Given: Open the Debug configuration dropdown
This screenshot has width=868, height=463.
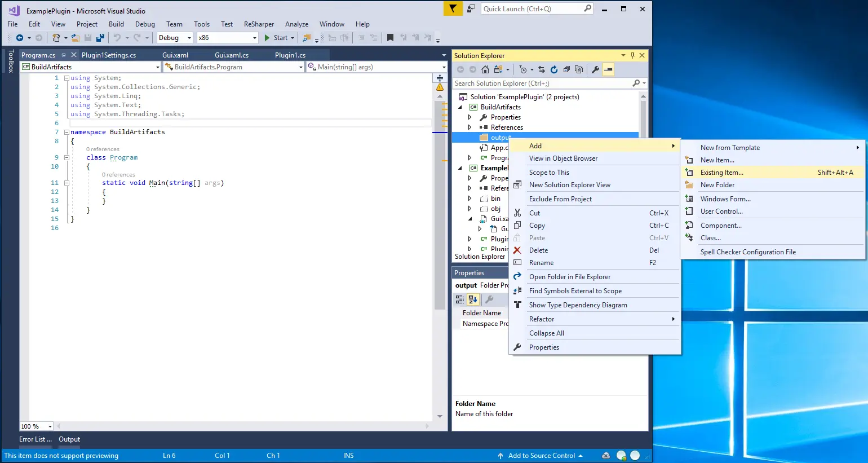Looking at the screenshot, I should coord(189,38).
